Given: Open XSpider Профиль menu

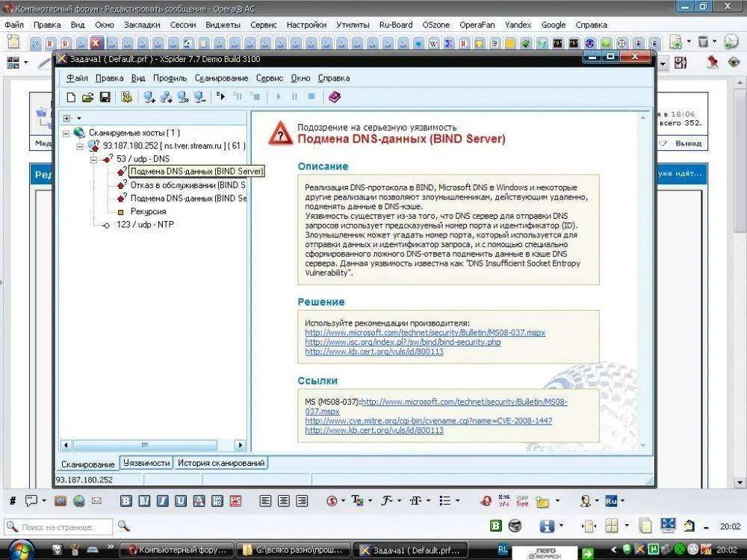Looking at the screenshot, I should tap(170, 78).
